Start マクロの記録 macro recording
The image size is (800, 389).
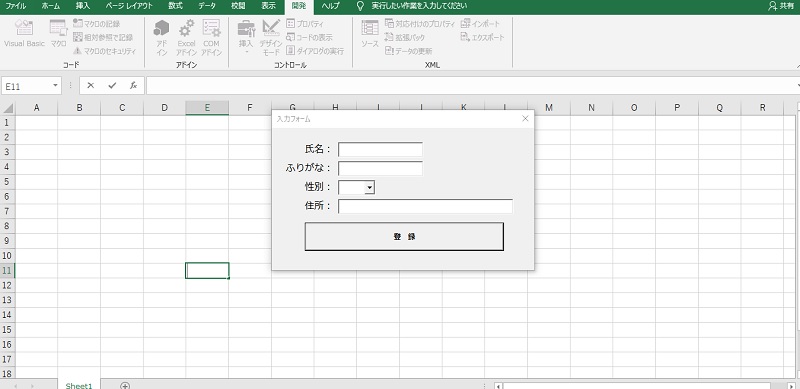point(97,23)
